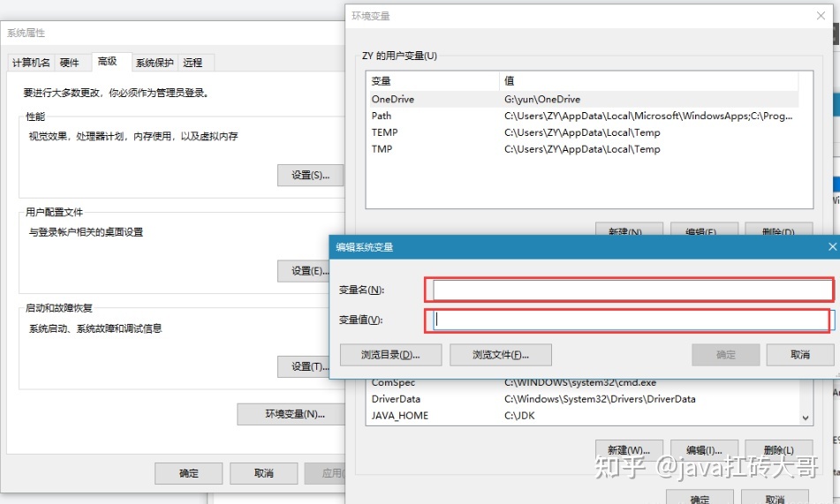Open performance 设置(S)... button
The image size is (840, 504).
[x=310, y=175]
